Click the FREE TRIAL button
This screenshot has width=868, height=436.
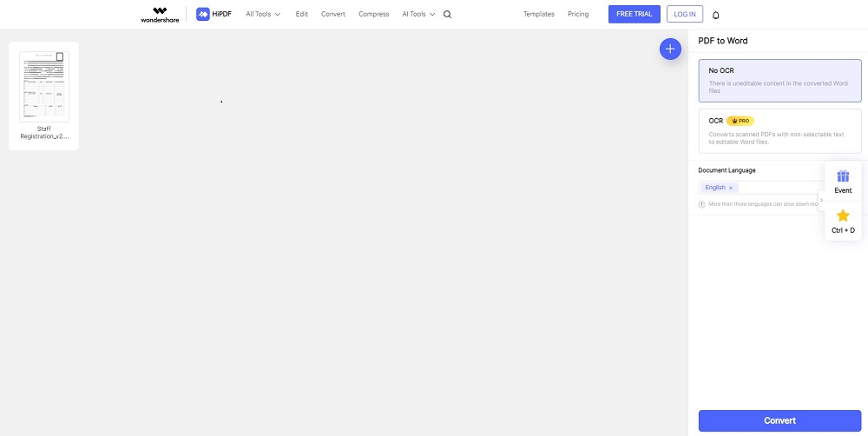tap(635, 15)
